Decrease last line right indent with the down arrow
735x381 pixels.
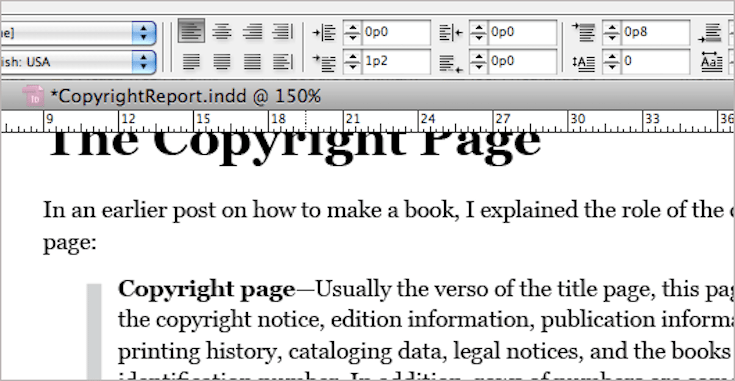pos(479,67)
